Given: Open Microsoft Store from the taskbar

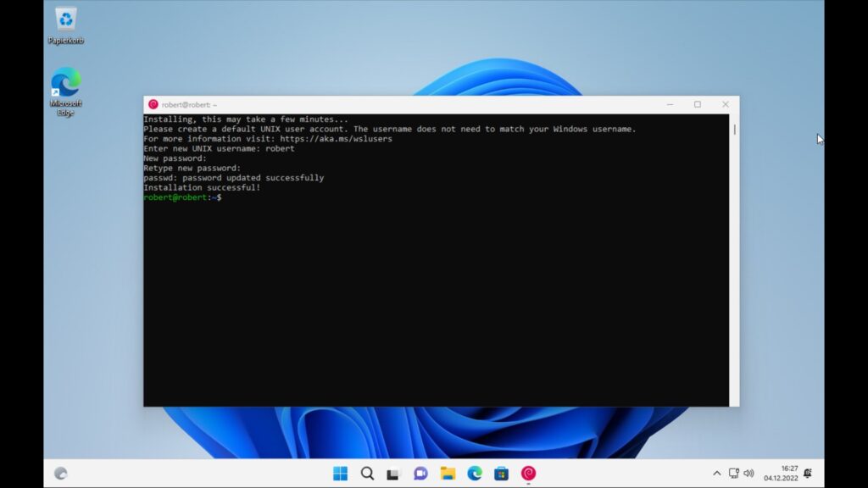Looking at the screenshot, I should tap(502, 474).
